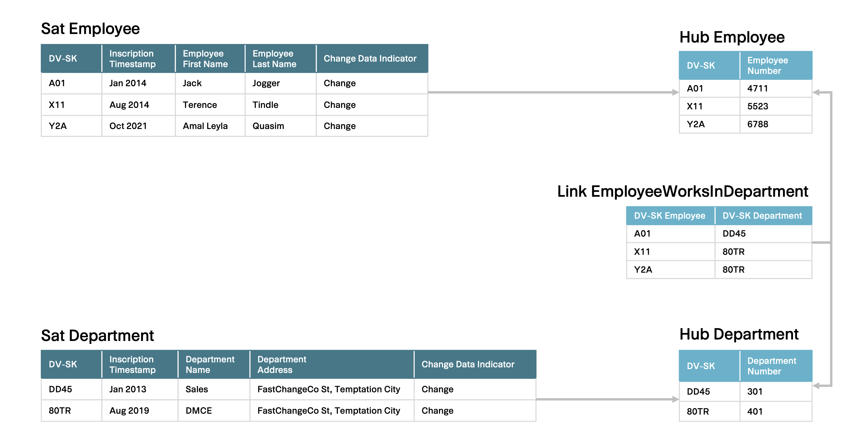The width and height of the screenshot is (868, 448).
Task: Select Hub Department title text
Action: [738, 335]
